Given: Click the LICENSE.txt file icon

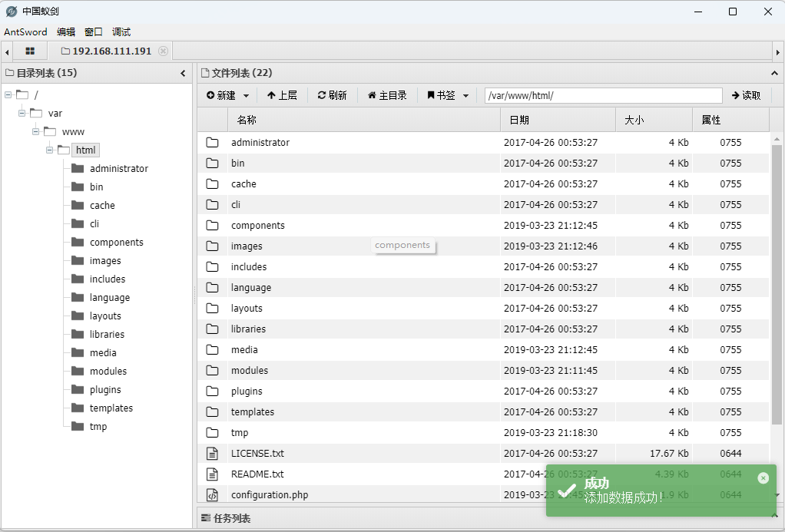Looking at the screenshot, I should [x=213, y=454].
